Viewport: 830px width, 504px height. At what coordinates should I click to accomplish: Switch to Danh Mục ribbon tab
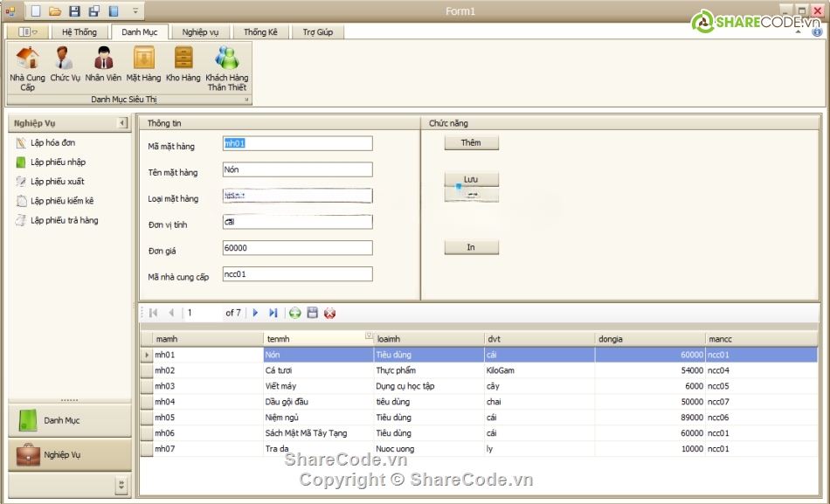140,31
